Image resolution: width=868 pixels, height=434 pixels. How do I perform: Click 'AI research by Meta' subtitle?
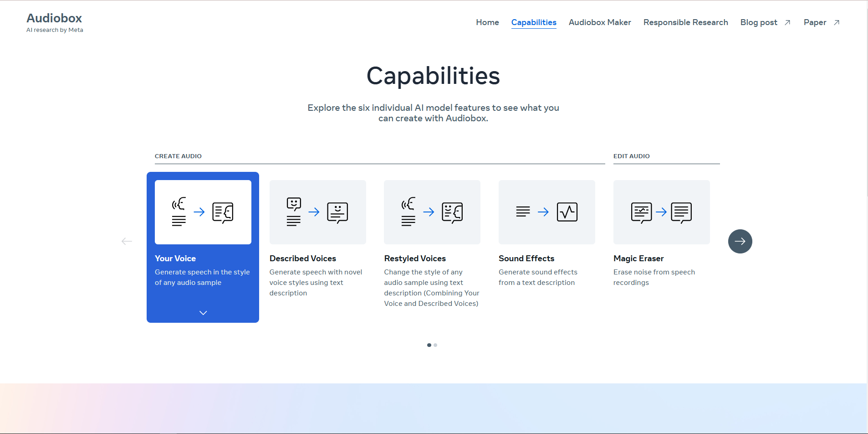pyautogui.click(x=55, y=30)
